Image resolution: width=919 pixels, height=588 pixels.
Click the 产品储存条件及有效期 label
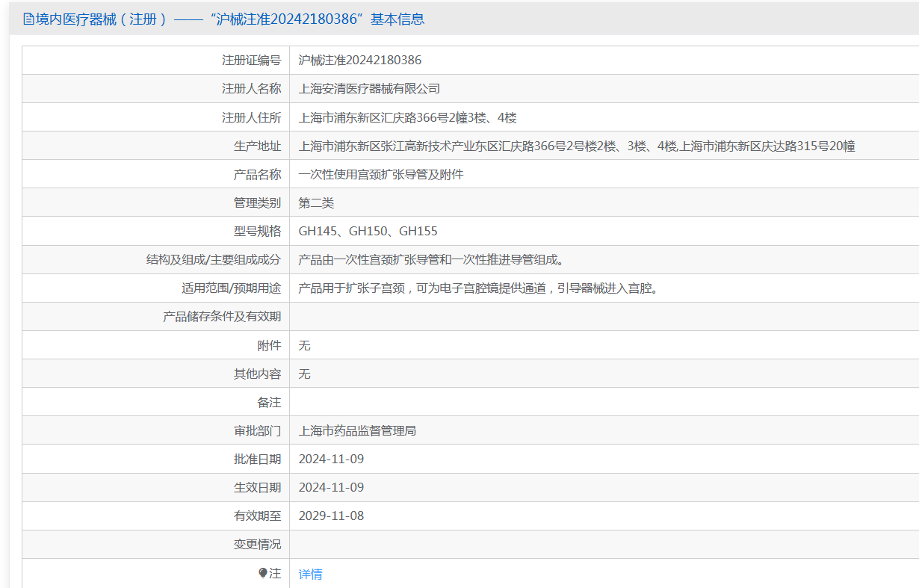point(222,316)
